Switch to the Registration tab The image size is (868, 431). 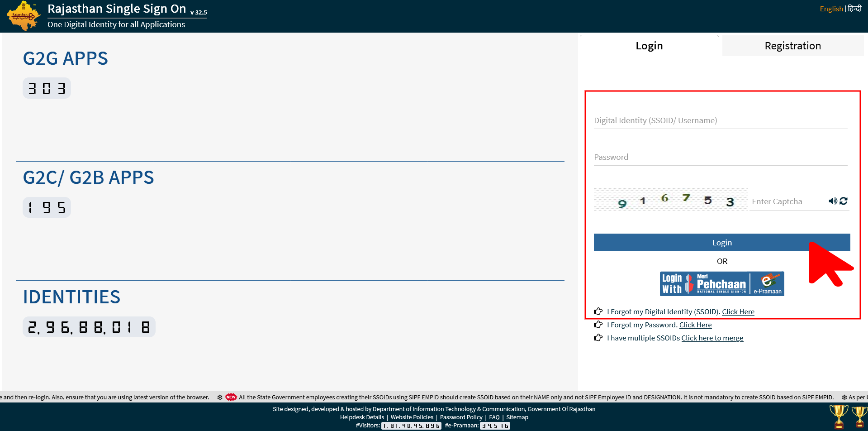pos(792,45)
